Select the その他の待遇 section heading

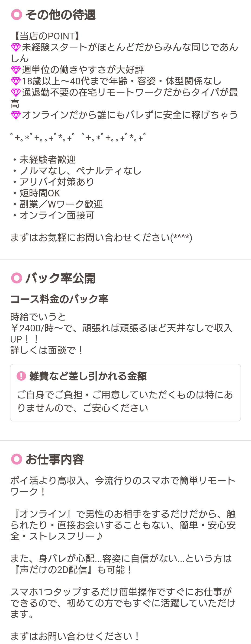60,15
